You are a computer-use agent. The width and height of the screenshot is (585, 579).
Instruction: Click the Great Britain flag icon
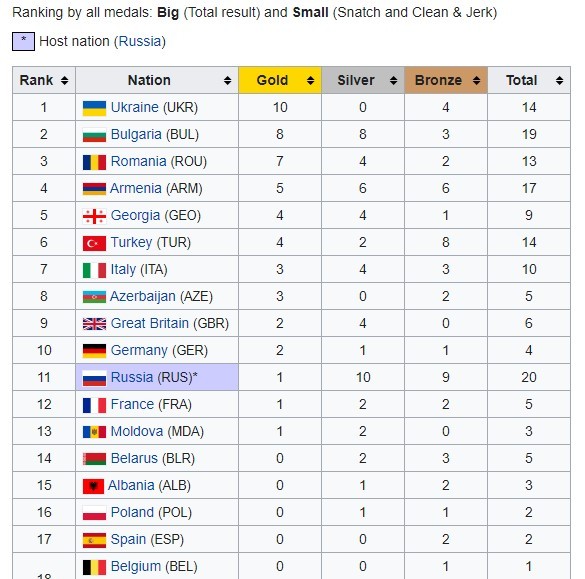94,324
